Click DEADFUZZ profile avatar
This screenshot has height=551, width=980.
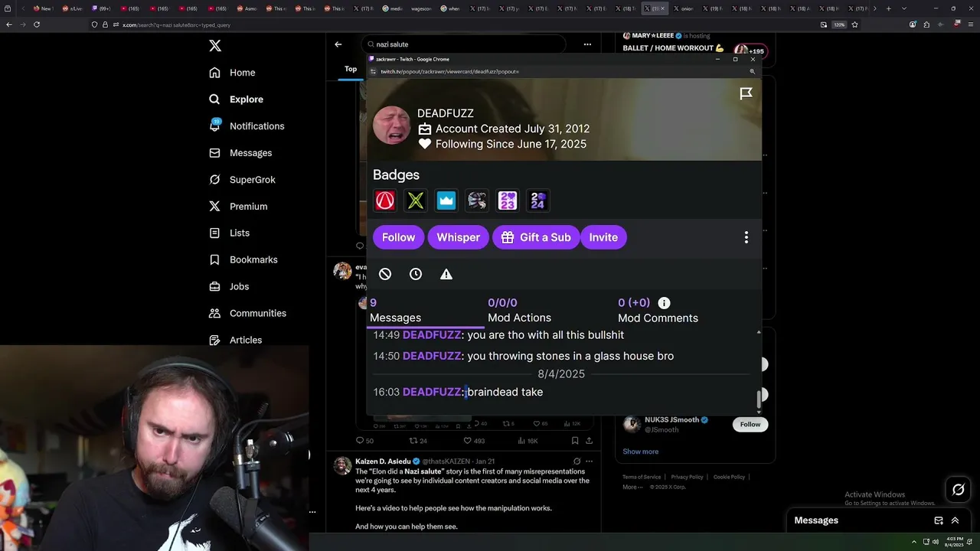click(x=391, y=126)
